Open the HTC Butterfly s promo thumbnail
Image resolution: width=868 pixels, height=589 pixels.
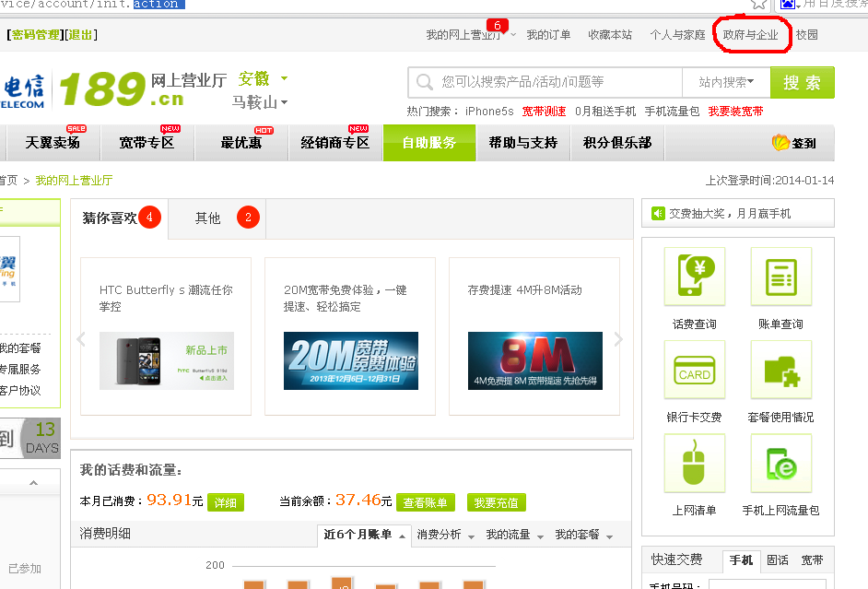pyautogui.click(x=167, y=361)
